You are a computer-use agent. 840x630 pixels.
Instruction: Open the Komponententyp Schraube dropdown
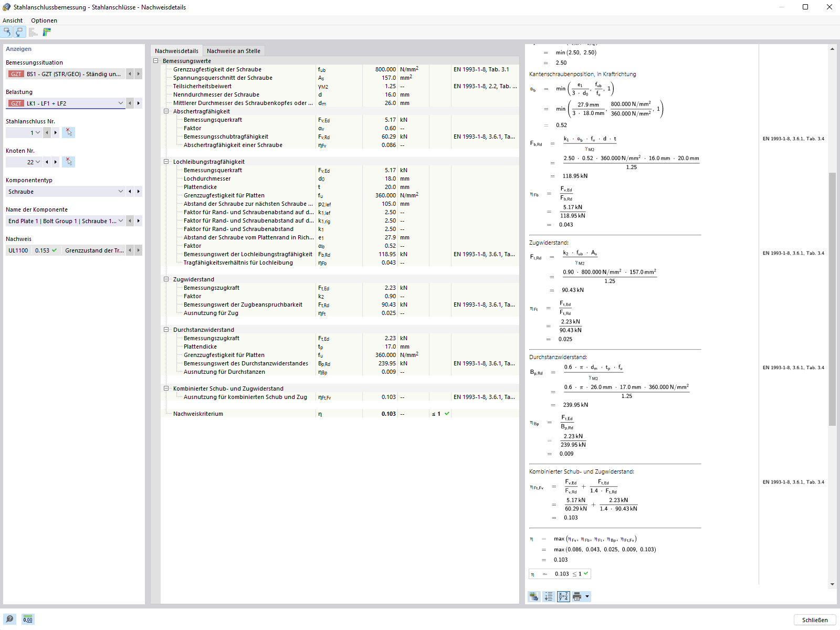pyautogui.click(x=121, y=192)
